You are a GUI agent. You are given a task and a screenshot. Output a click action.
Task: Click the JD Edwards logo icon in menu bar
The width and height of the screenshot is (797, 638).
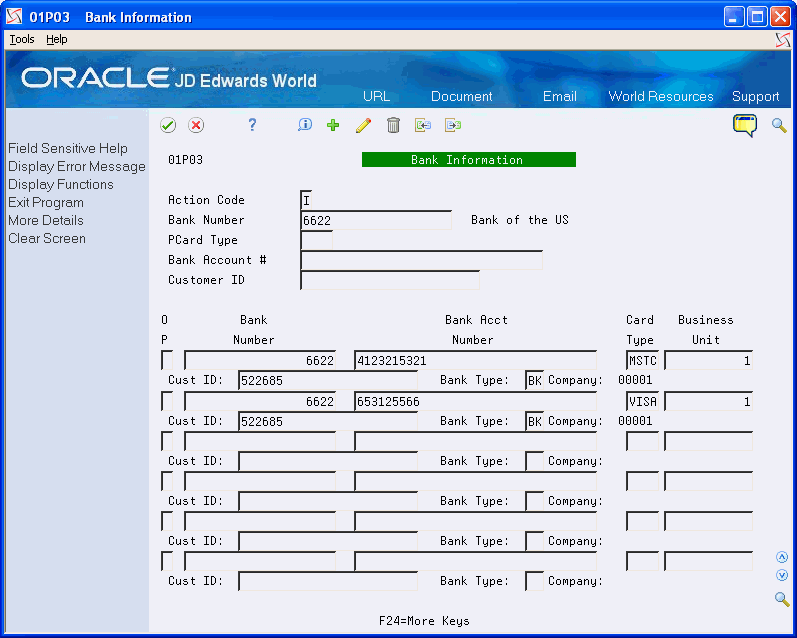click(783, 40)
